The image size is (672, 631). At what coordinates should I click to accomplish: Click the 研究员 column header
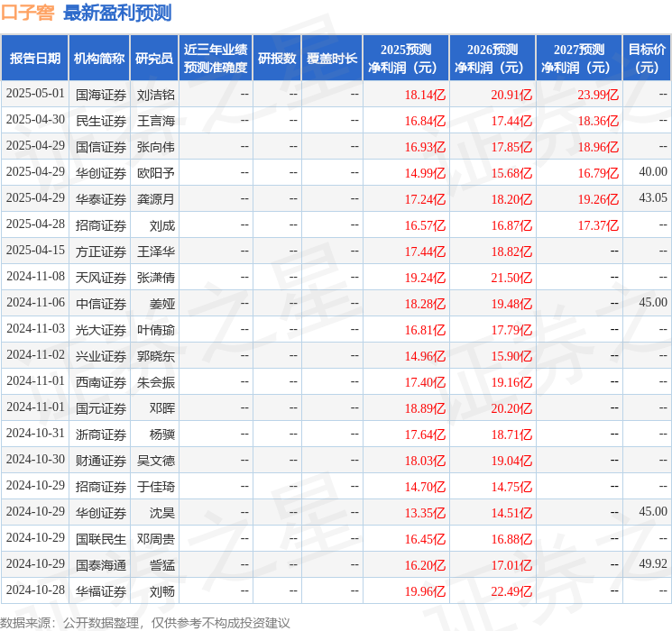(154, 59)
